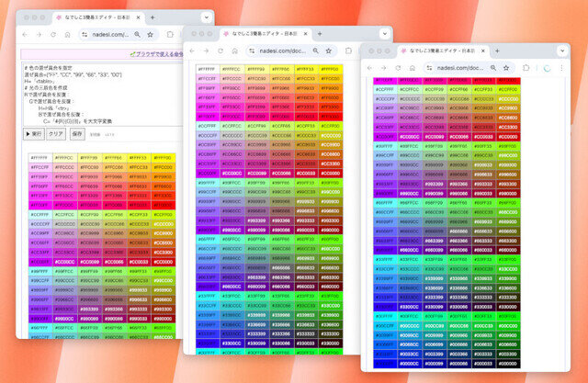The height and width of the screenshot is (383, 588).
Task: Click forward arrow in right window
Action: click(384, 68)
